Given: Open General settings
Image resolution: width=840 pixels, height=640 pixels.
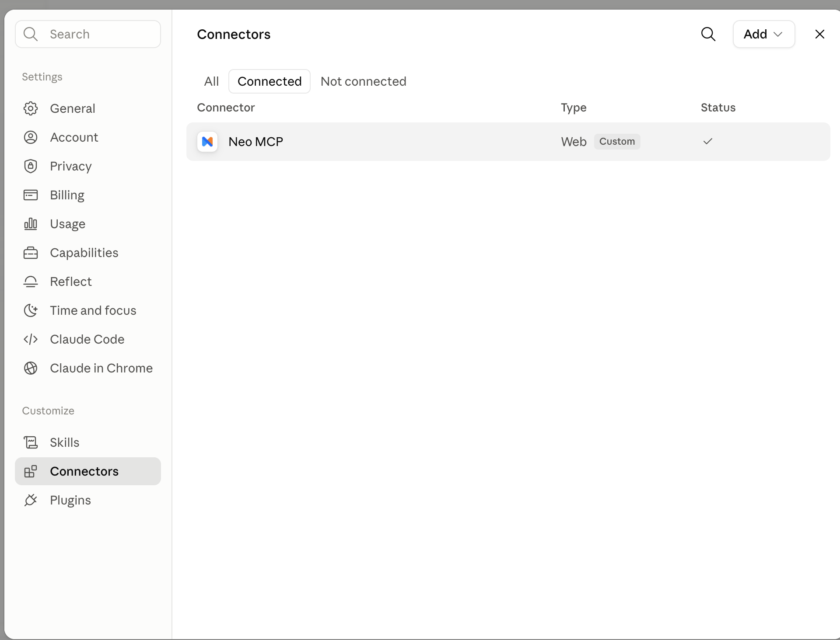Looking at the screenshot, I should pyautogui.click(x=88, y=108).
